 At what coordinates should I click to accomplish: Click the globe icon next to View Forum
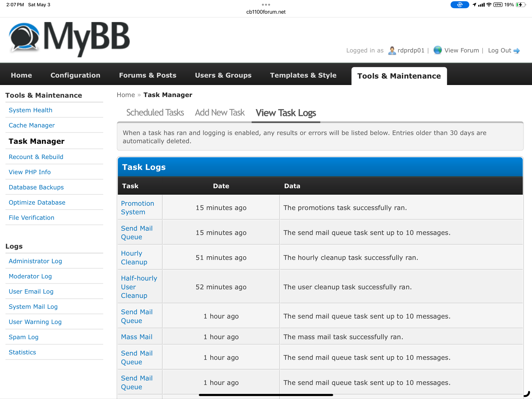(438, 50)
